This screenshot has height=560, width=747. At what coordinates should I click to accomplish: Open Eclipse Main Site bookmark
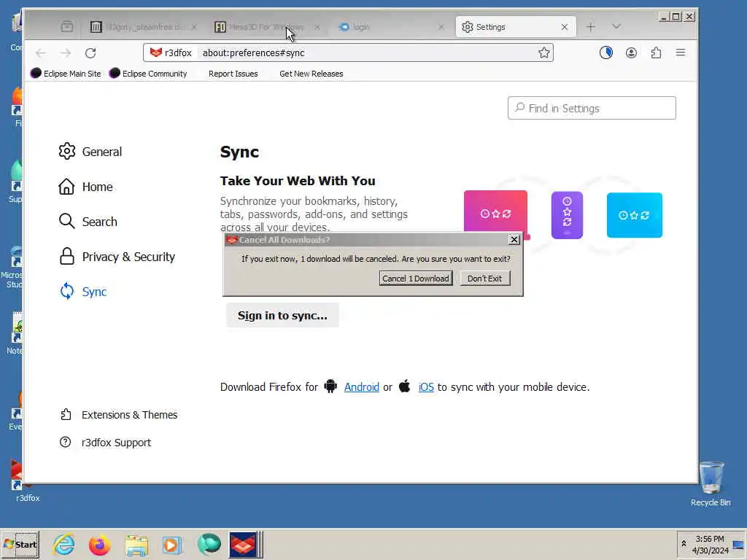click(66, 74)
